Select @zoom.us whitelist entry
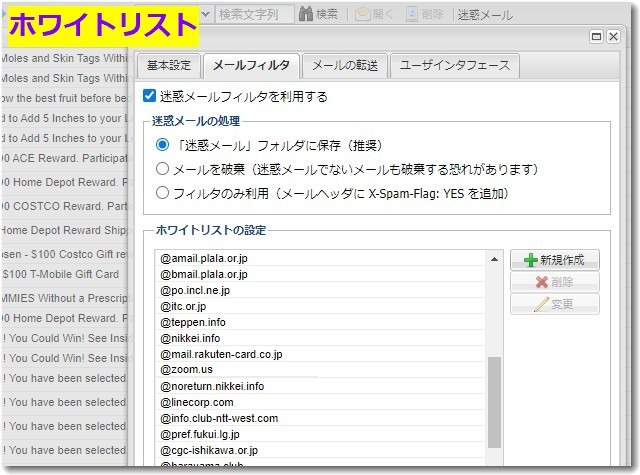The image size is (640, 475). click(320, 370)
